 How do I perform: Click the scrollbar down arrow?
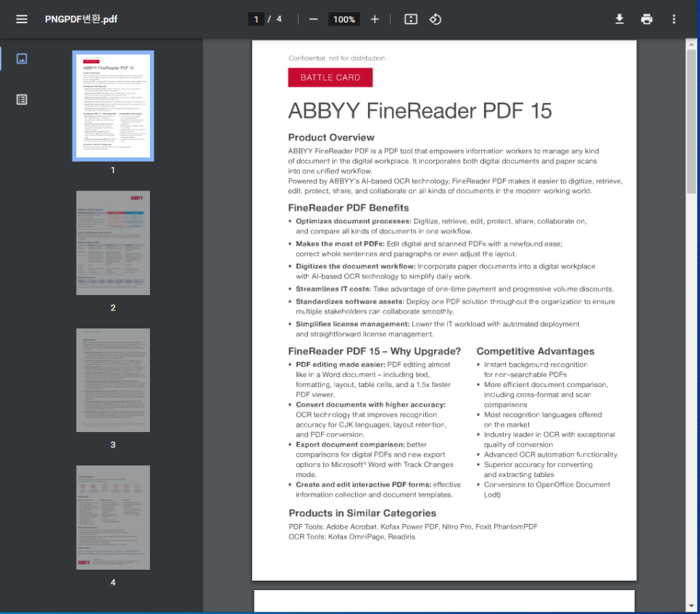(x=691, y=606)
